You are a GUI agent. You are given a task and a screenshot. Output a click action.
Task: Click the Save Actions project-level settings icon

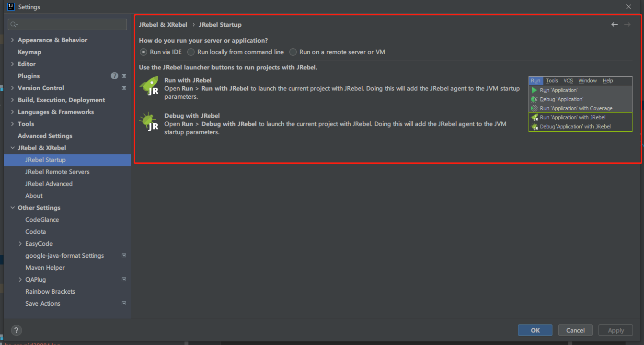[x=124, y=303]
